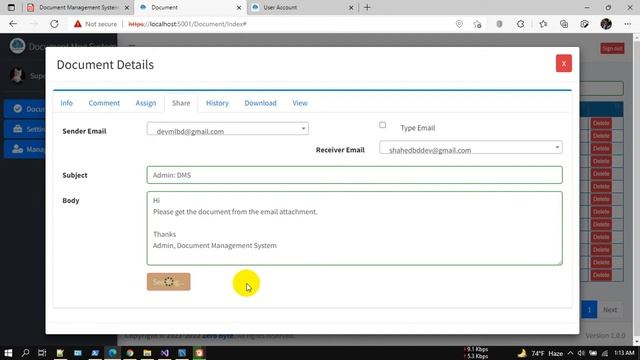The image size is (640, 360).
Task: Go to page 1 in pagination
Action: [x=589, y=309]
